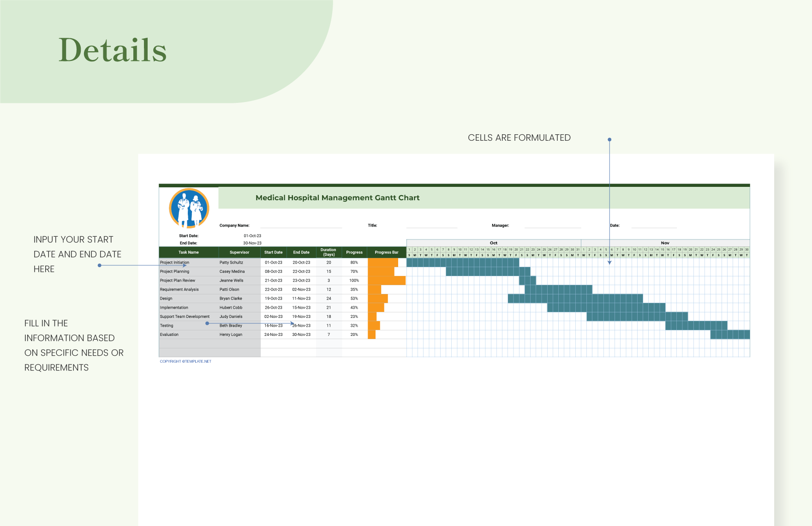Screen dimensions: 812x526
Task: Click the orange progress bar for Evaluation
Action: pyautogui.click(x=371, y=335)
